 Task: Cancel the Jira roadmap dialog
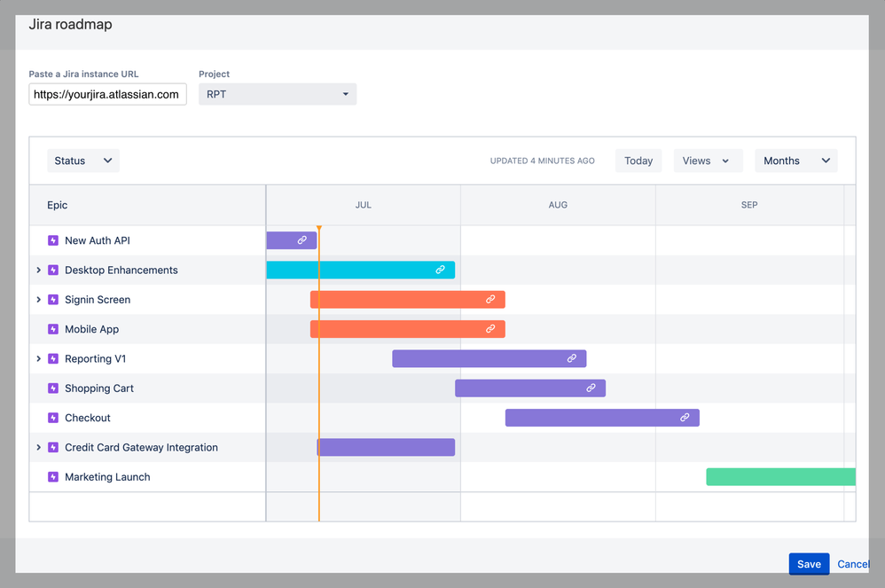(x=853, y=564)
